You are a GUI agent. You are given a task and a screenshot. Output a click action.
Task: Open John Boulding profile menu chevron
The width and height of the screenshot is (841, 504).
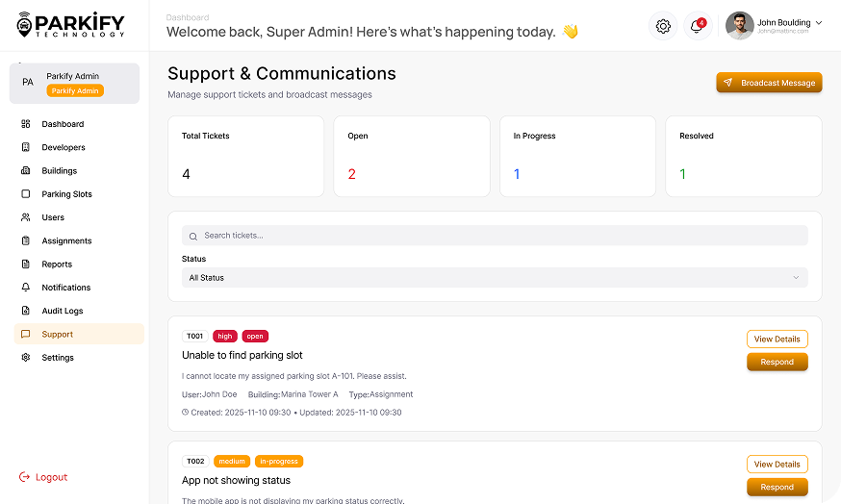pyautogui.click(x=819, y=22)
